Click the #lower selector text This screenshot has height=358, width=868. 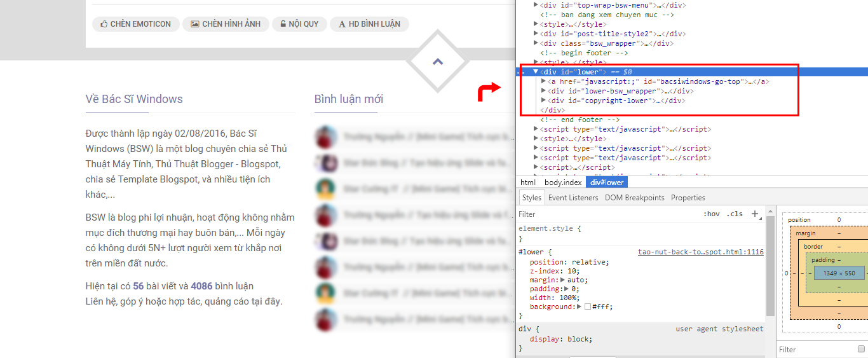coord(532,252)
